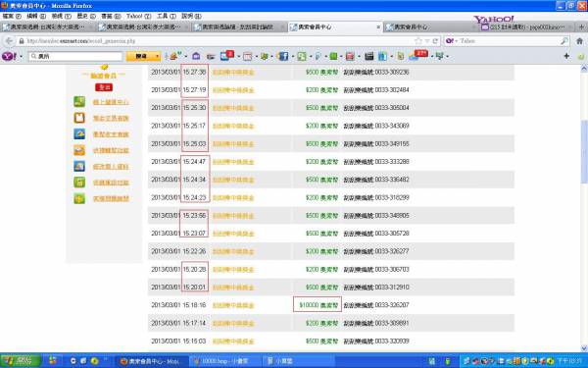This screenshot has width=588, height=368.
Task: Click the brown sidebar icon with white square
Action: coord(79,118)
